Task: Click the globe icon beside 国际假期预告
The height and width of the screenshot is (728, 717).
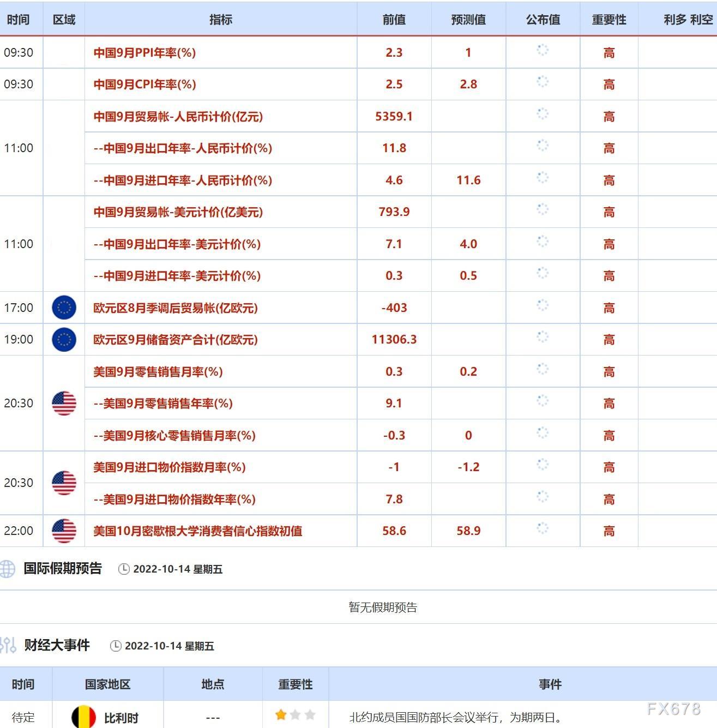Action: [7, 569]
